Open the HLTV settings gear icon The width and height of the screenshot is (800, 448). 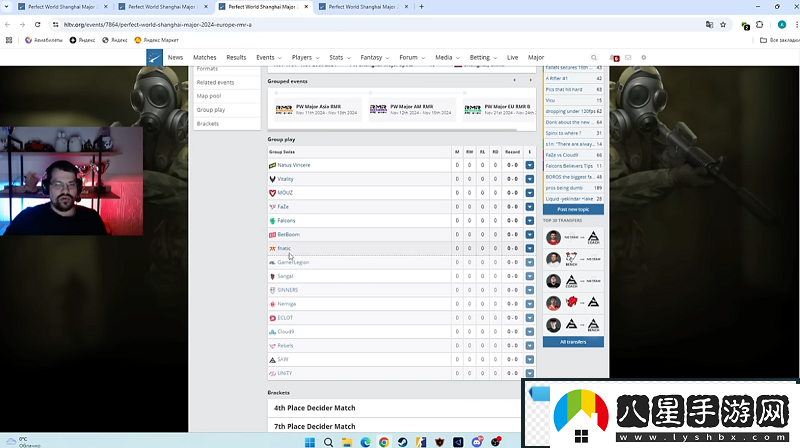[643, 58]
